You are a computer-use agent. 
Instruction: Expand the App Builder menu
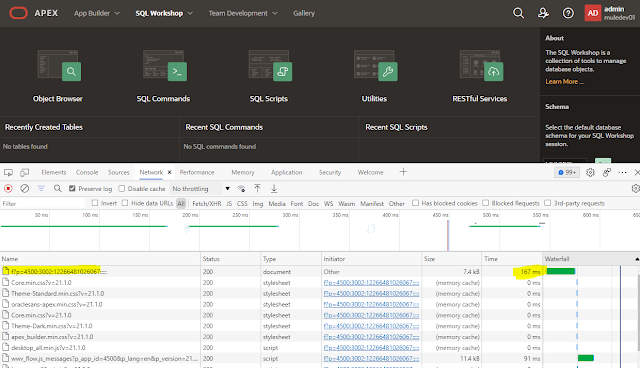click(x=97, y=13)
